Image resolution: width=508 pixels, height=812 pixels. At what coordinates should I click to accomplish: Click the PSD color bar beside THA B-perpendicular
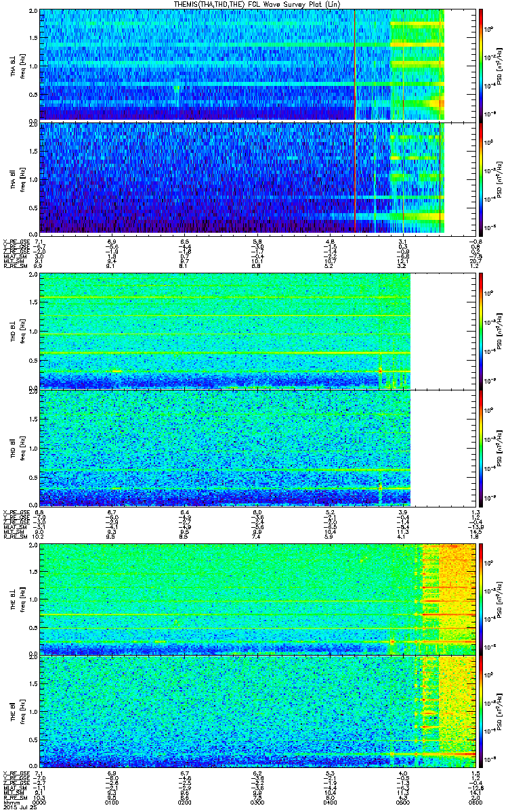coord(481,65)
